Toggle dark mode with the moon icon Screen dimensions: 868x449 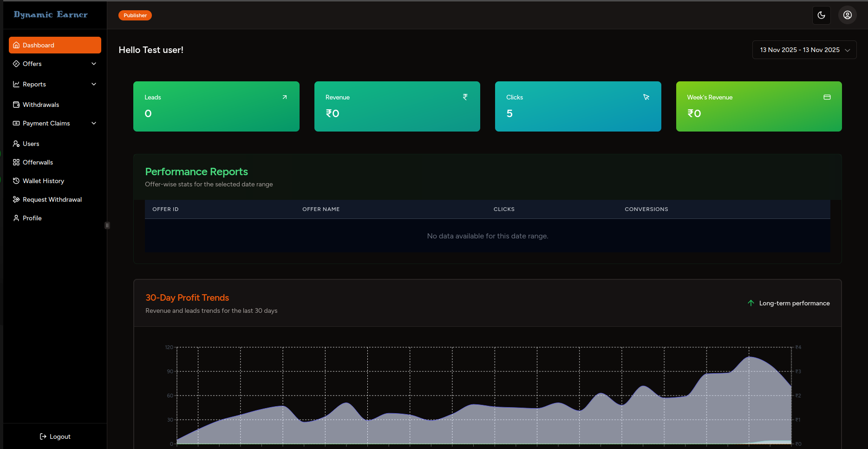coord(821,15)
